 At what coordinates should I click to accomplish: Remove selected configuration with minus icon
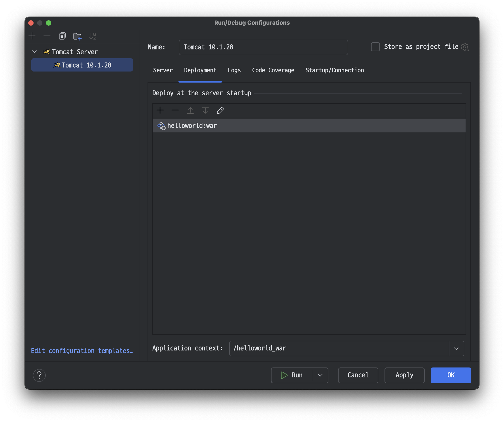[x=47, y=36]
